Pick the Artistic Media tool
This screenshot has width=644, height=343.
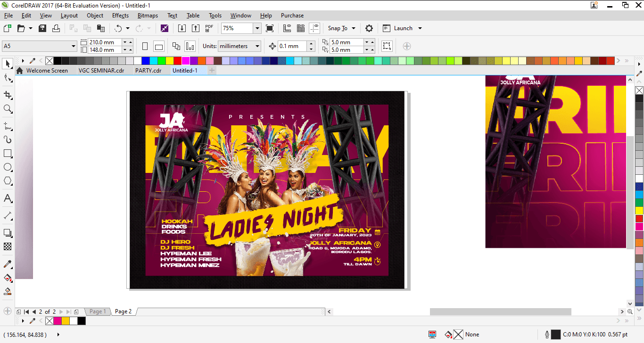8,139
